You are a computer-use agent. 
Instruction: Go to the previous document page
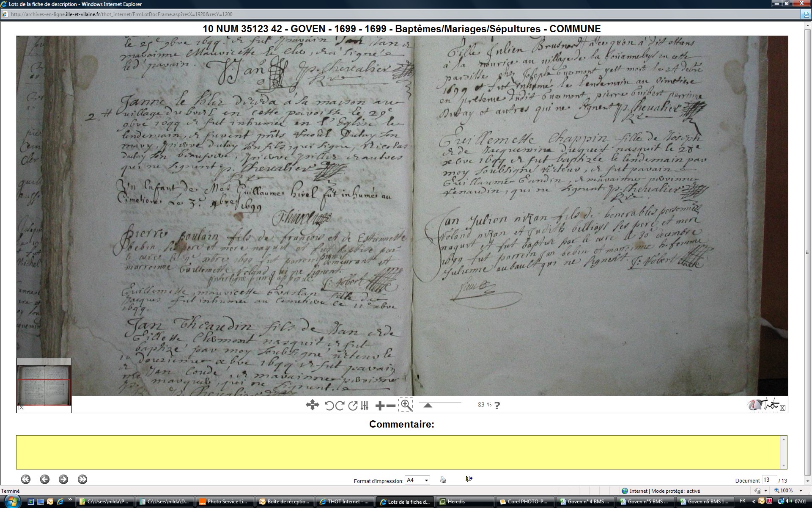[45, 479]
